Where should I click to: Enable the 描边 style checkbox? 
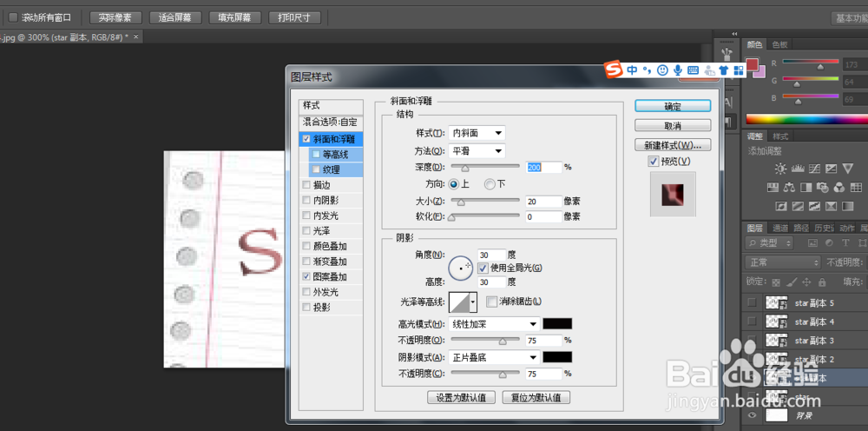[x=306, y=184]
